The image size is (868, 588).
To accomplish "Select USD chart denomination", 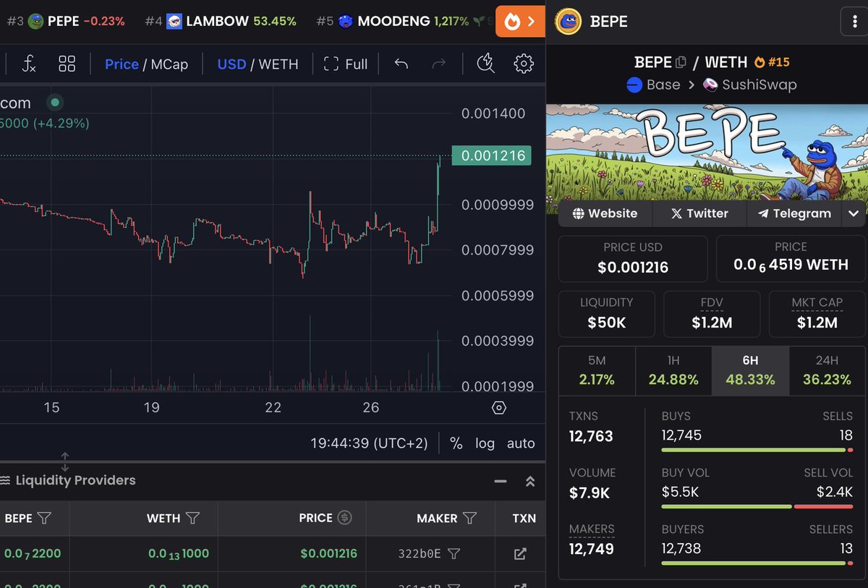I will tap(231, 64).
